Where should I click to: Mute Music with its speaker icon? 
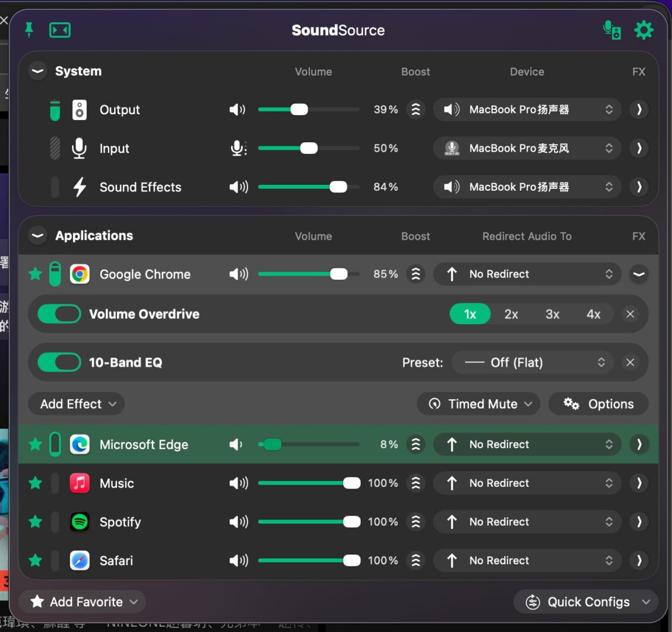click(238, 483)
